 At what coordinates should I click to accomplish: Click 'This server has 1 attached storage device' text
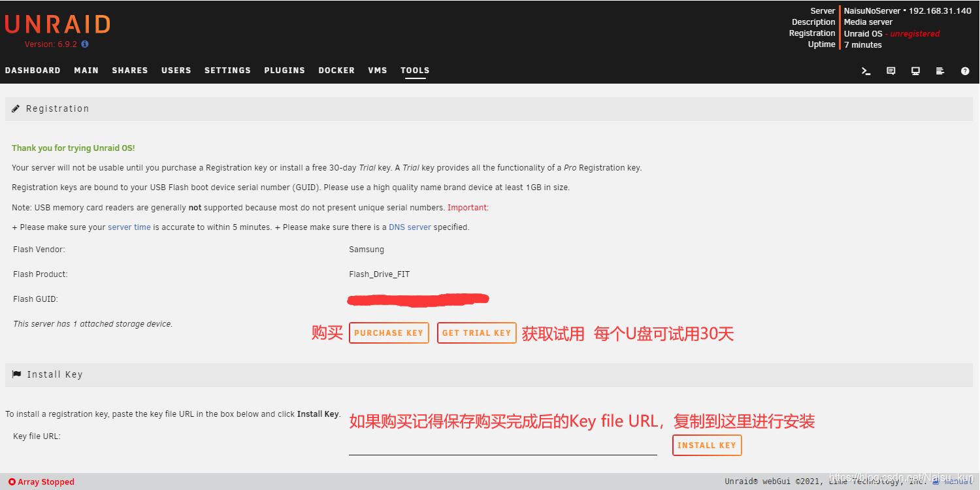93,324
